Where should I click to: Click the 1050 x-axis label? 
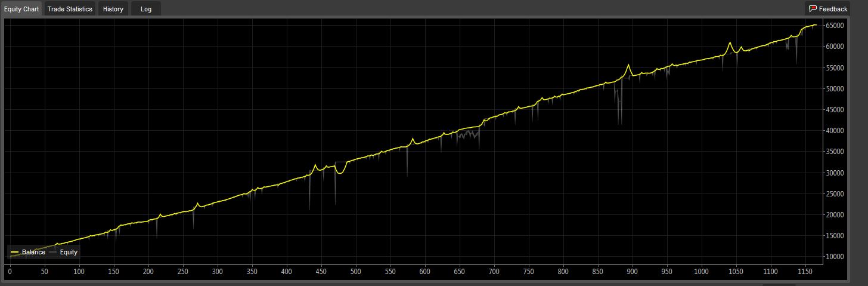coord(736,272)
